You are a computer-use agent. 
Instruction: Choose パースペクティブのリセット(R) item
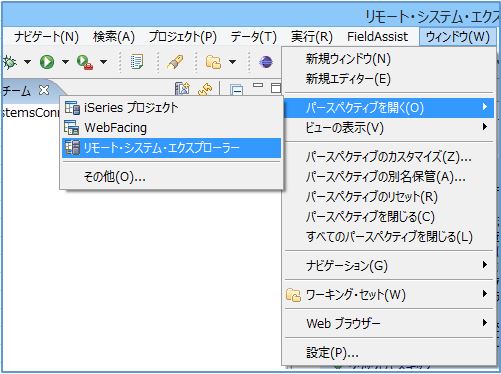point(389,197)
